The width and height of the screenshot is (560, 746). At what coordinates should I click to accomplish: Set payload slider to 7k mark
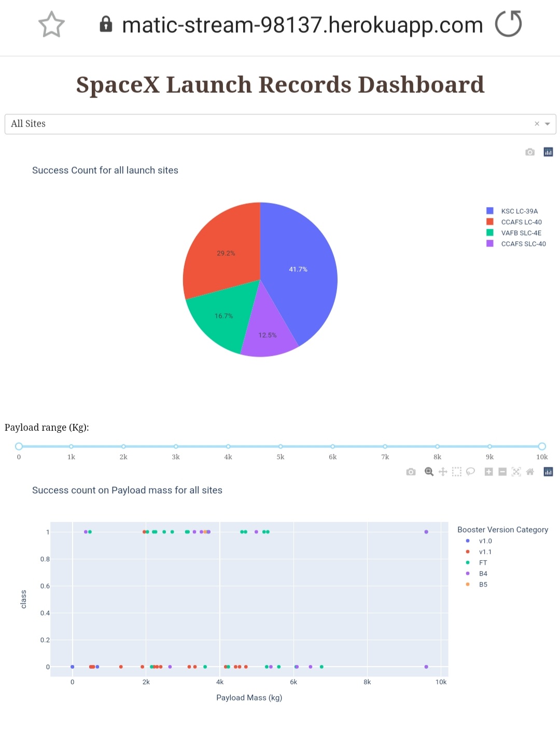pos(385,446)
